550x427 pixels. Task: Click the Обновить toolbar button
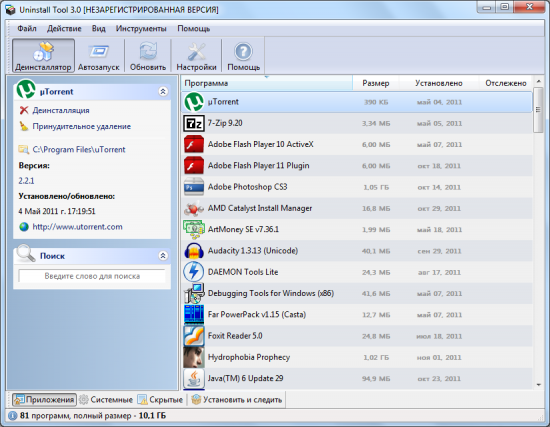pyautogui.click(x=148, y=55)
